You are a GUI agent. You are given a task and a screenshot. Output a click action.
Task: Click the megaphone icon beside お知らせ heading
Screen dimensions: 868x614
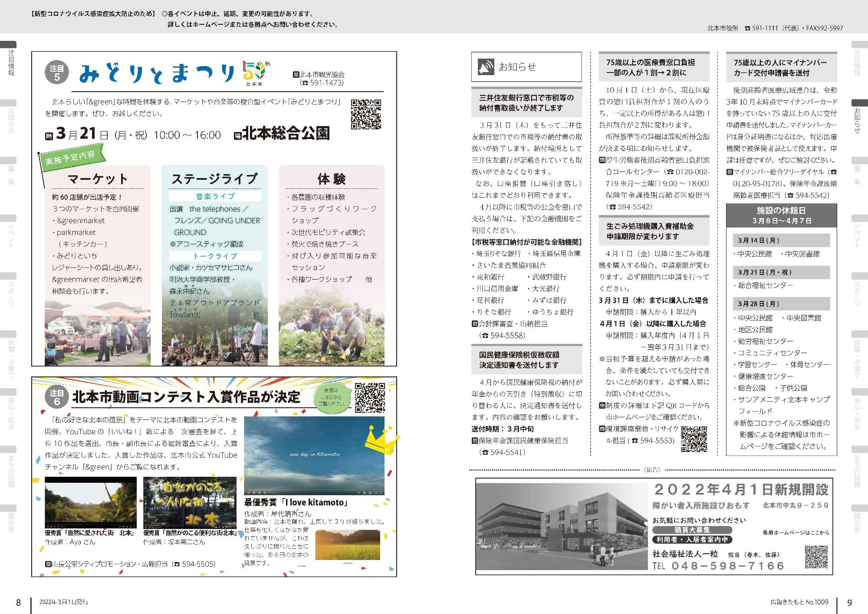click(x=486, y=67)
